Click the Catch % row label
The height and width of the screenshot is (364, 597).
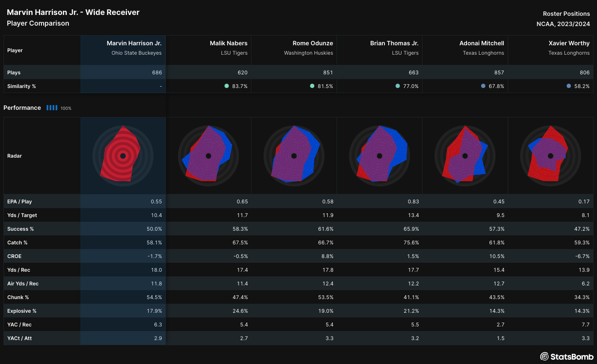(x=17, y=243)
